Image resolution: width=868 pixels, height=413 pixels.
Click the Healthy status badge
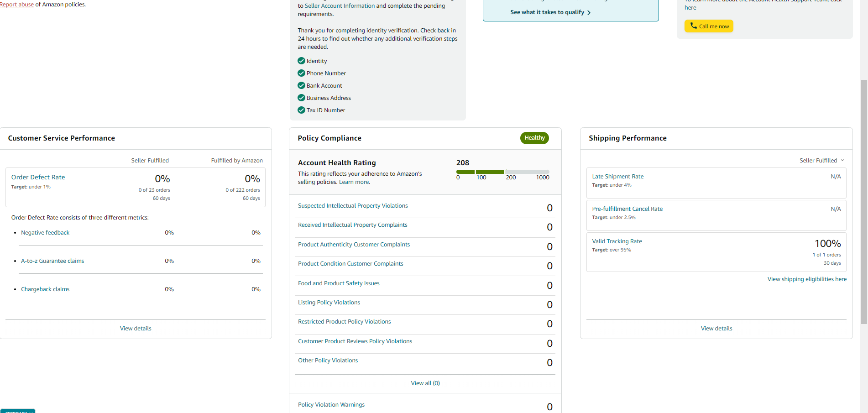coord(534,138)
